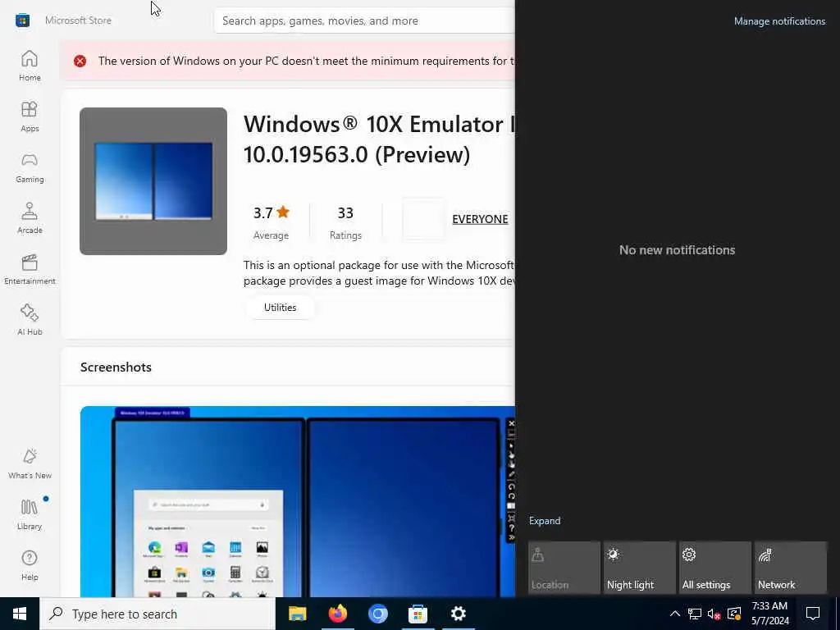Expand the quick actions panel
Viewport: 840px width, 630px height.
(545, 521)
